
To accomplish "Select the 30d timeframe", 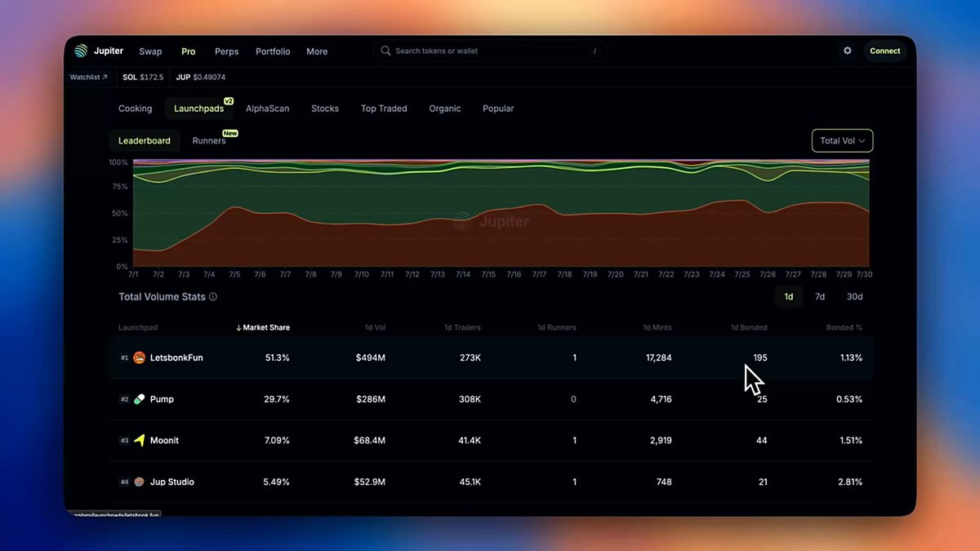I will [854, 297].
